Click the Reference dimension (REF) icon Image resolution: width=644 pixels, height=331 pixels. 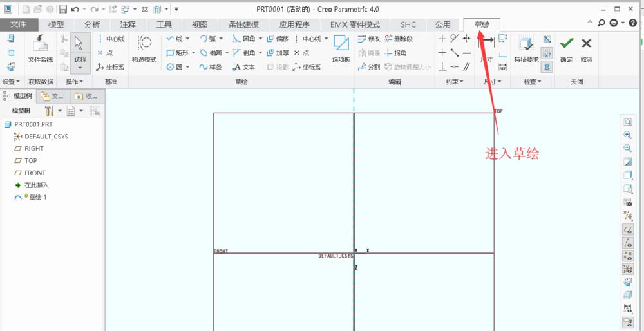tap(503, 67)
